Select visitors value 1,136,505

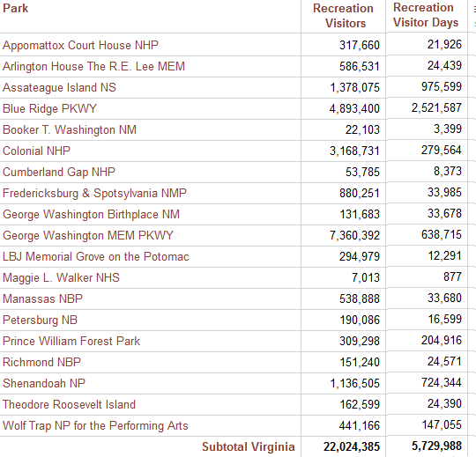pos(355,384)
